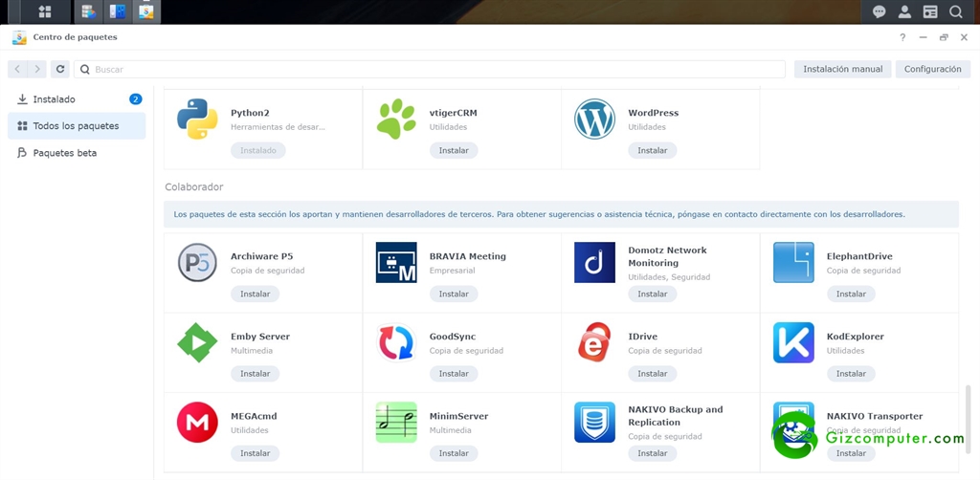Image resolution: width=980 pixels, height=480 pixels.
Task: Open the user account icon in the top bar
Action: [x=904, y=11]
